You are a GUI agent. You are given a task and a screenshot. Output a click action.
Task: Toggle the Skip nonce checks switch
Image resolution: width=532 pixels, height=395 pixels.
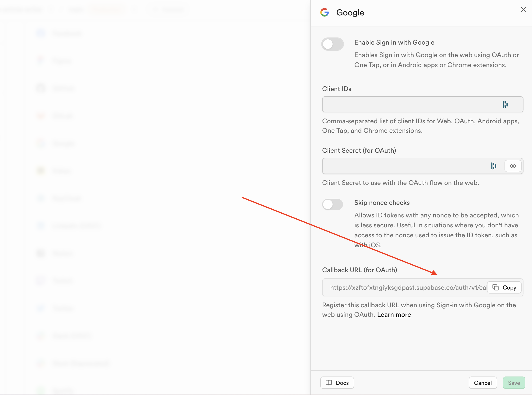click(x=332, y=204)
